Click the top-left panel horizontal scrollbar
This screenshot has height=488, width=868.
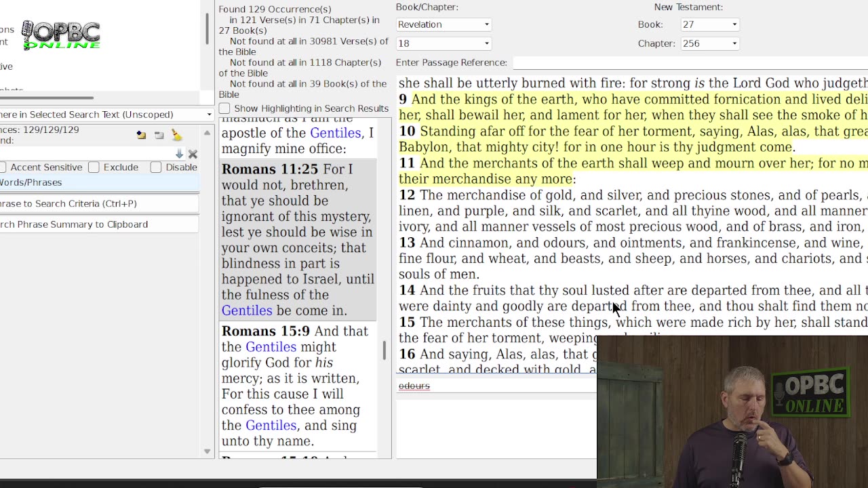[x=47, y=98]
